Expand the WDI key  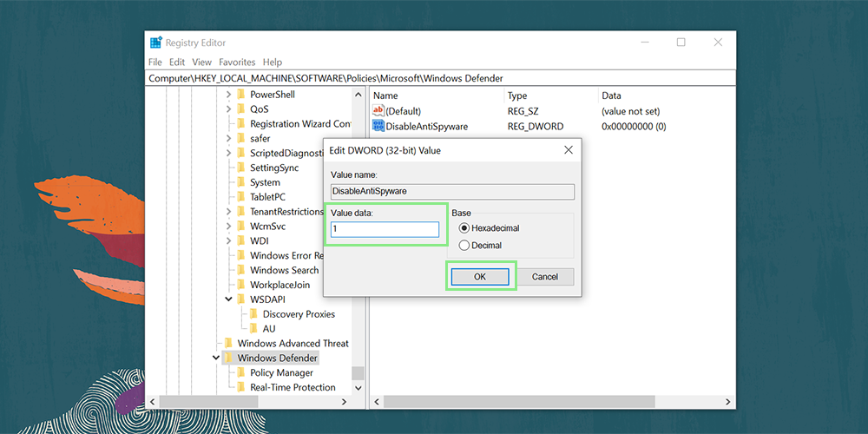point(228,240)
